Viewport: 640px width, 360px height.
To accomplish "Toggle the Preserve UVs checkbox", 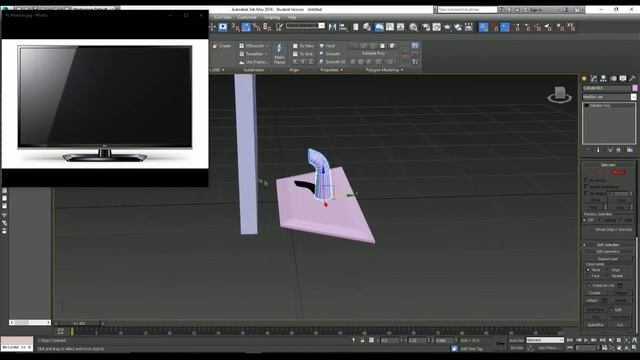I will 589,285.
